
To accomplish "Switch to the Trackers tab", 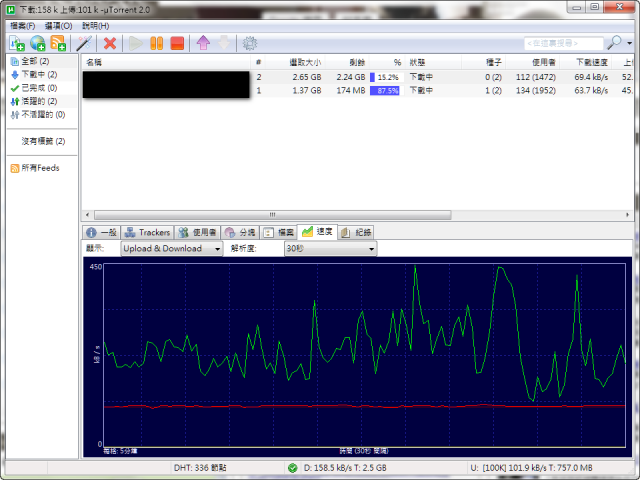I will (x=147, y=232).
